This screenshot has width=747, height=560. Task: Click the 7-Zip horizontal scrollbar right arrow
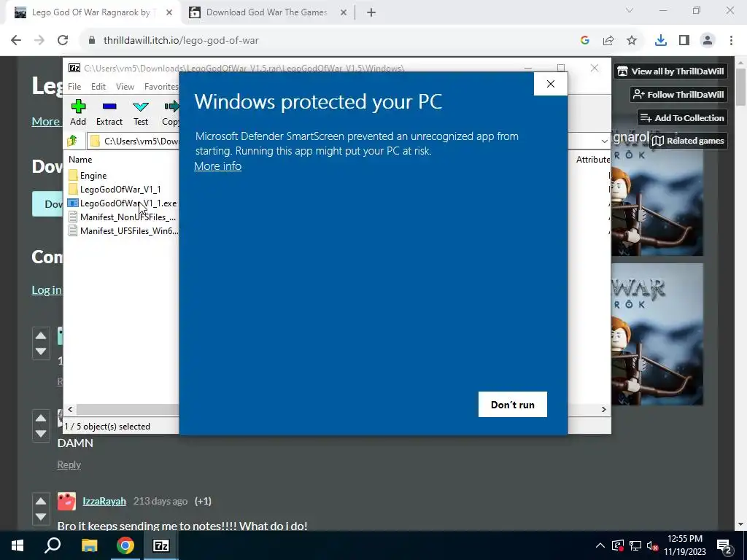tap(603, 410)
